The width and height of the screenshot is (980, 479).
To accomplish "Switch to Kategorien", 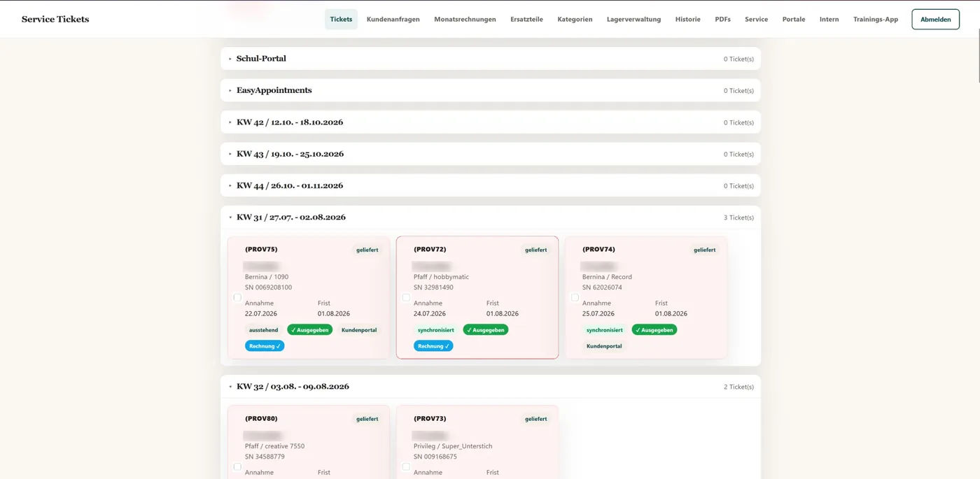I will 575,20.
